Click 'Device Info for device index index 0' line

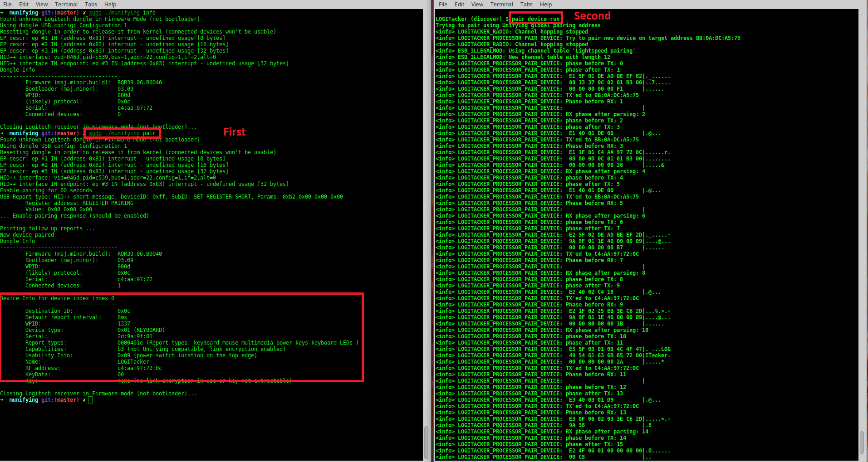pos(57,298)
